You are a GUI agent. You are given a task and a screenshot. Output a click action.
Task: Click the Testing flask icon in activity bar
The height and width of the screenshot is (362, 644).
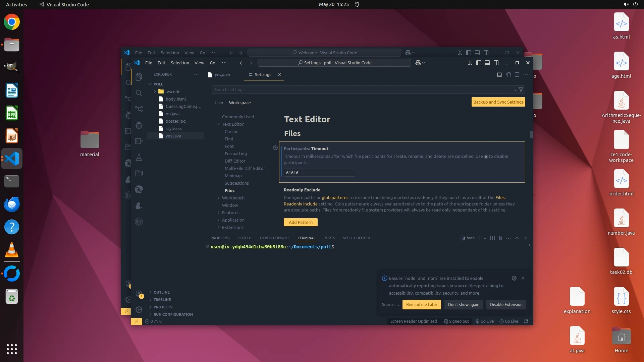click(x=139, y=157)
